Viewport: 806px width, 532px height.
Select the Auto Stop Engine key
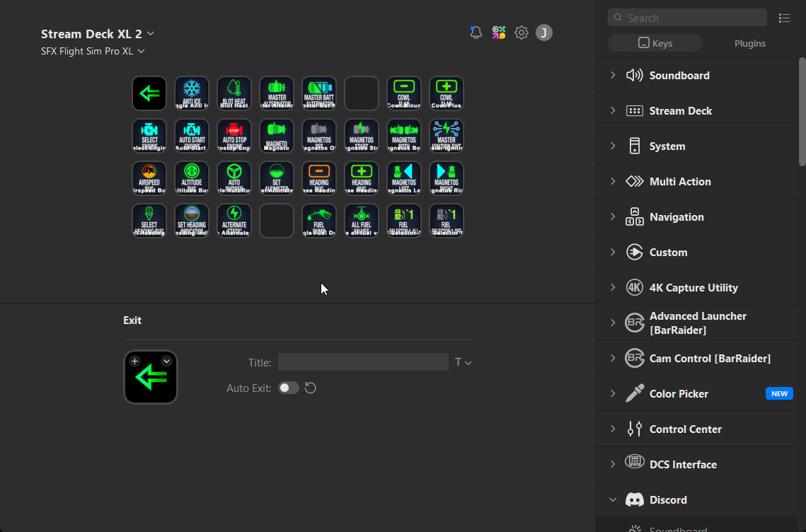click(234, 136)
